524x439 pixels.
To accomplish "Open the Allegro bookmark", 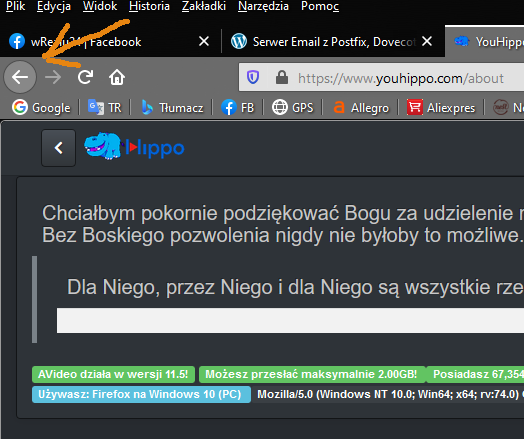I will click(361, 108).
